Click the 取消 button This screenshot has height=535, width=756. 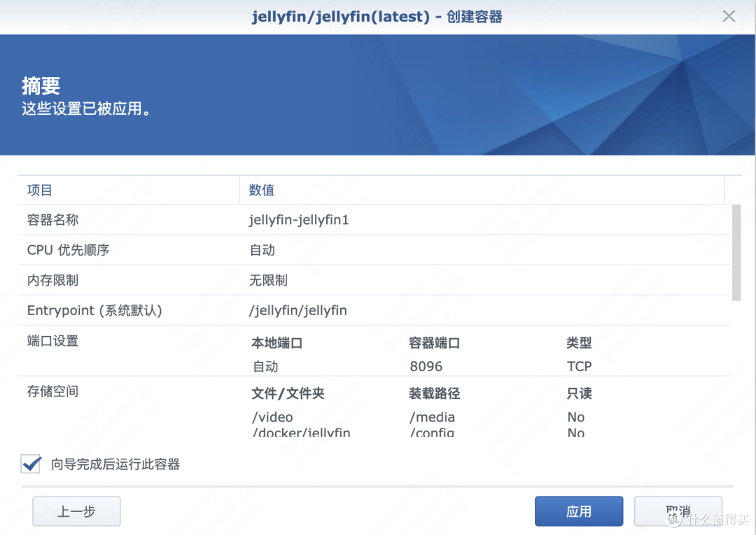pyautogui.click(x=678, y=511)
